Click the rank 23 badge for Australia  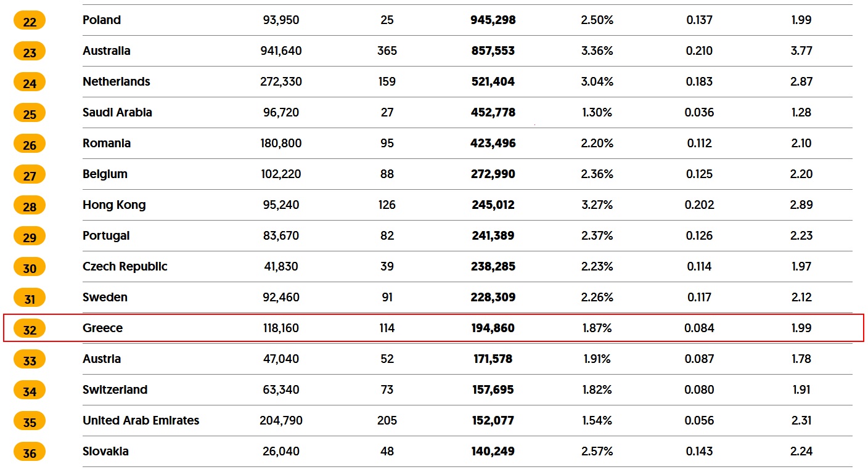[30, 52]
